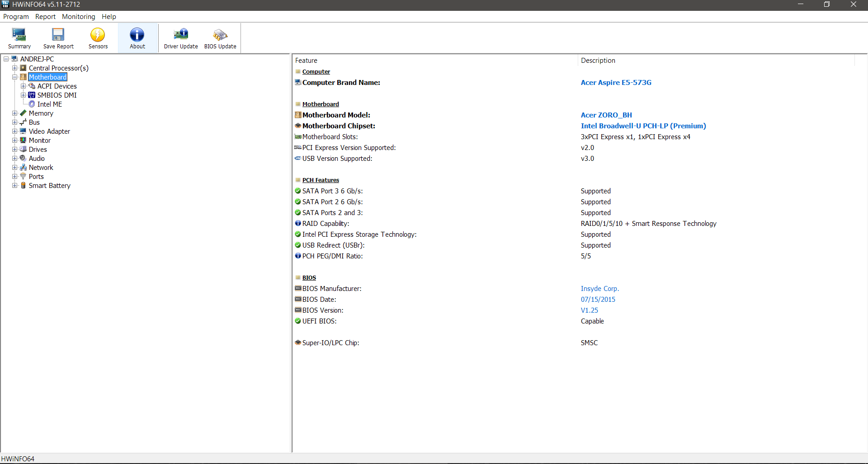The height and width of the screenshot is (464, 868).
Task: Expand the Drives tree node
Action: pos(14,149)
